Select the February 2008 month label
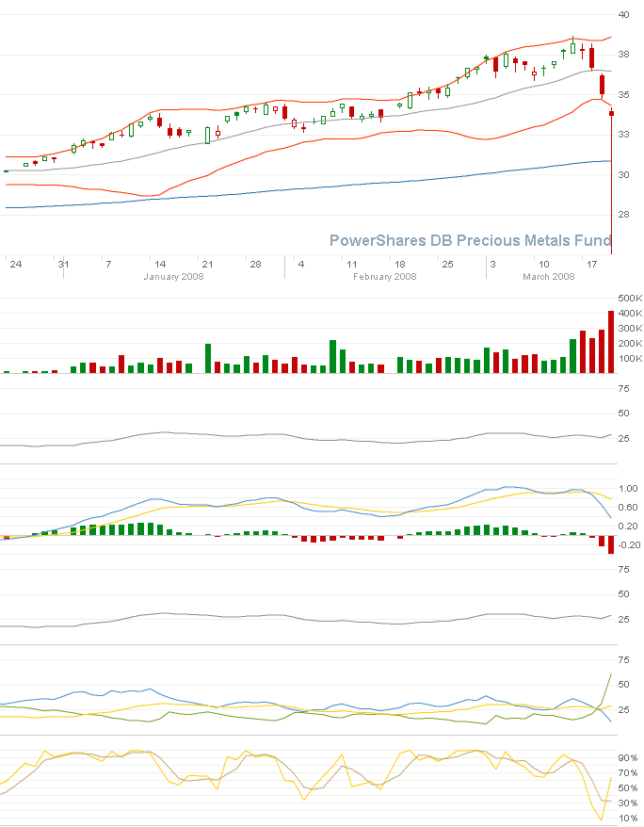 (x=385, y=276)
